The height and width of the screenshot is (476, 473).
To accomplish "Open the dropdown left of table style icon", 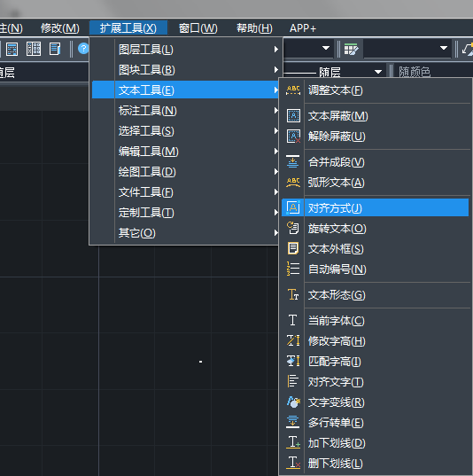I will click(326, 48).
